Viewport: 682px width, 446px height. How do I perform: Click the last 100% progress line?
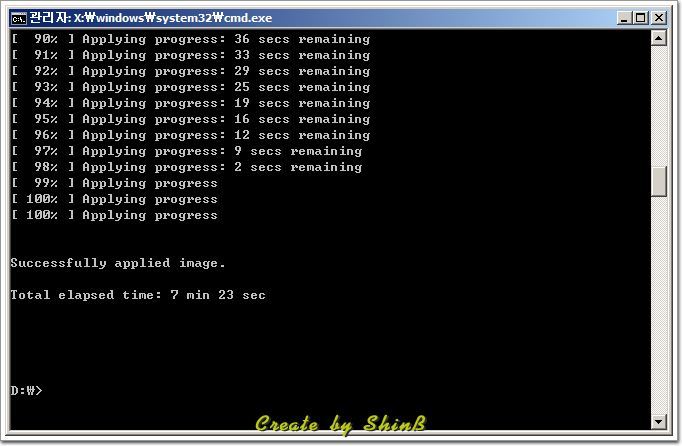coord(114,215)
